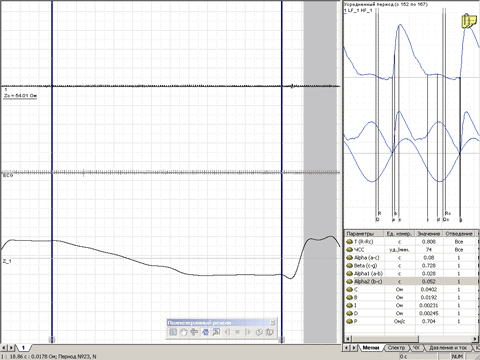
Task: Click the icon beside T (R-Rc) parameter
Action: pyautogui.click(x=350, y=242)
